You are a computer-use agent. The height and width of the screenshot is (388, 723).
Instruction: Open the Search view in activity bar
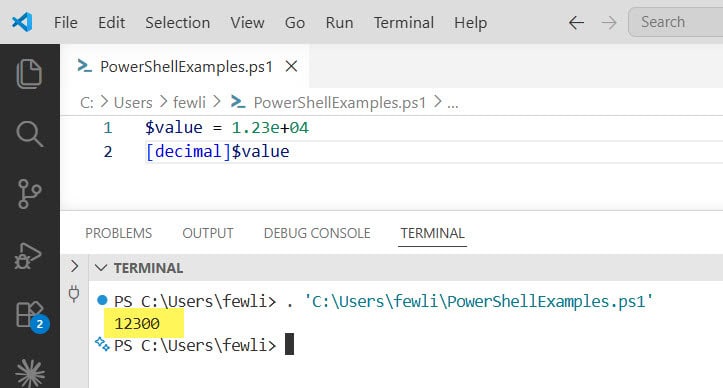(30, 134)
